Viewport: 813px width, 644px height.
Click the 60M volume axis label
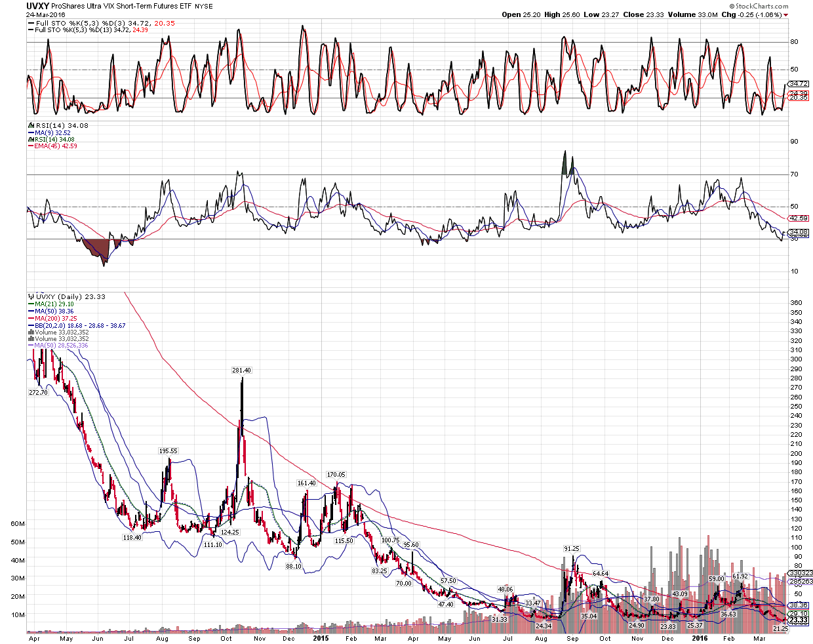(18, 523)
